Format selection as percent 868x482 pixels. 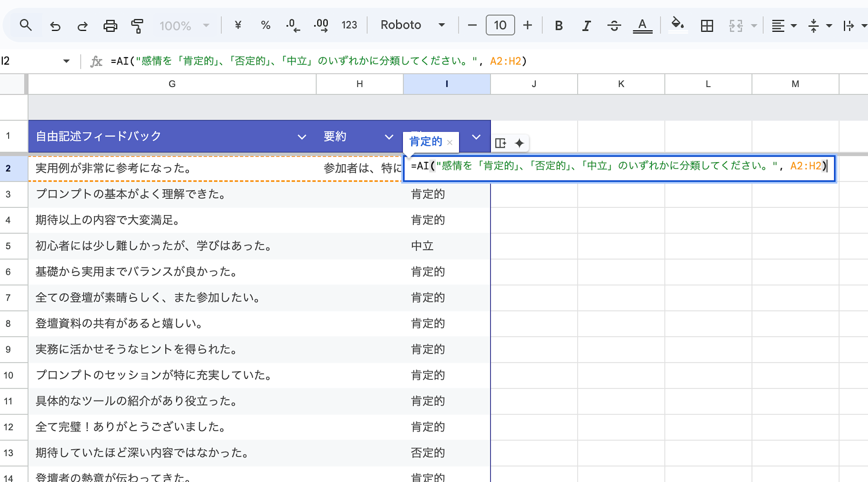point(265,25)
